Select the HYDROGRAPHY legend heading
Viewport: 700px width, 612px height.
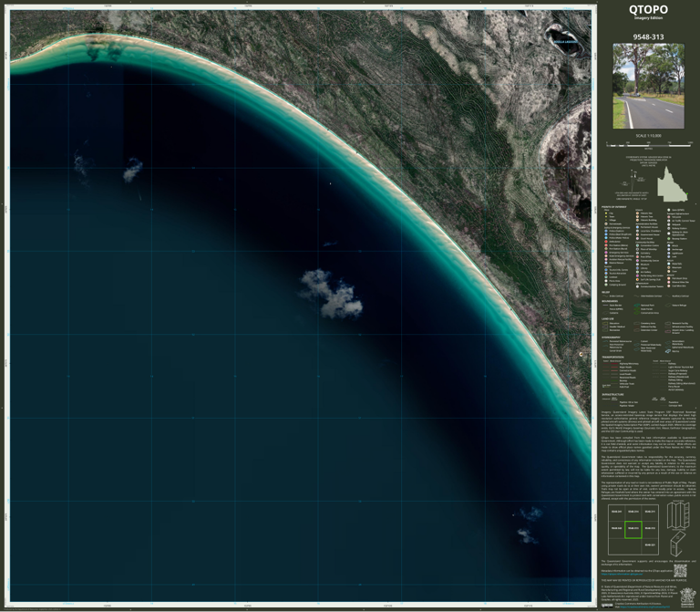pos(612,337)
